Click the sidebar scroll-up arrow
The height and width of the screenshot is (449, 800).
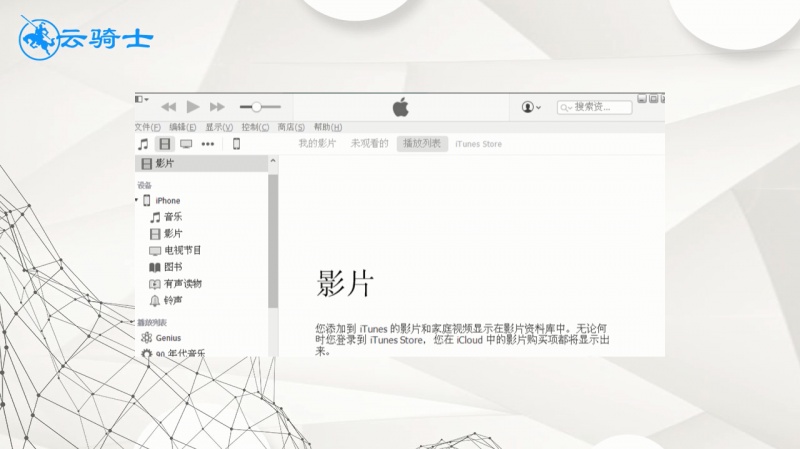coord(273,161)
